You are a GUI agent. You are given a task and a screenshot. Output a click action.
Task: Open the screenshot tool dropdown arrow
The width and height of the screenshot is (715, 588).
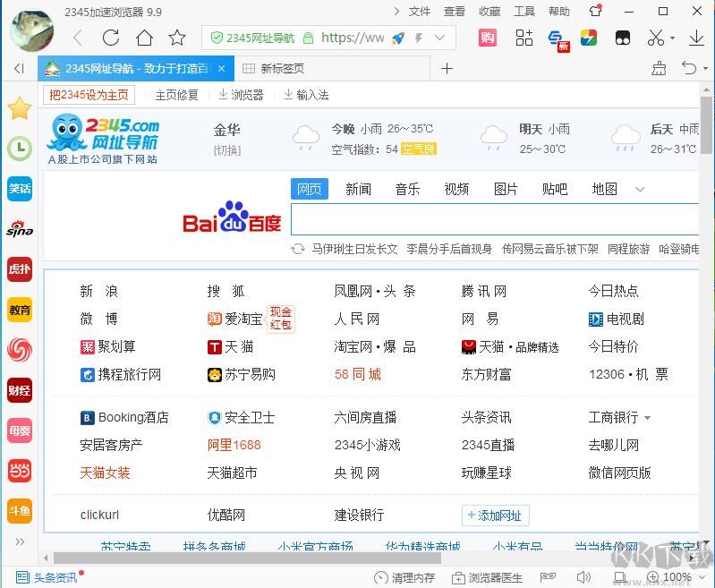(673, 38)
